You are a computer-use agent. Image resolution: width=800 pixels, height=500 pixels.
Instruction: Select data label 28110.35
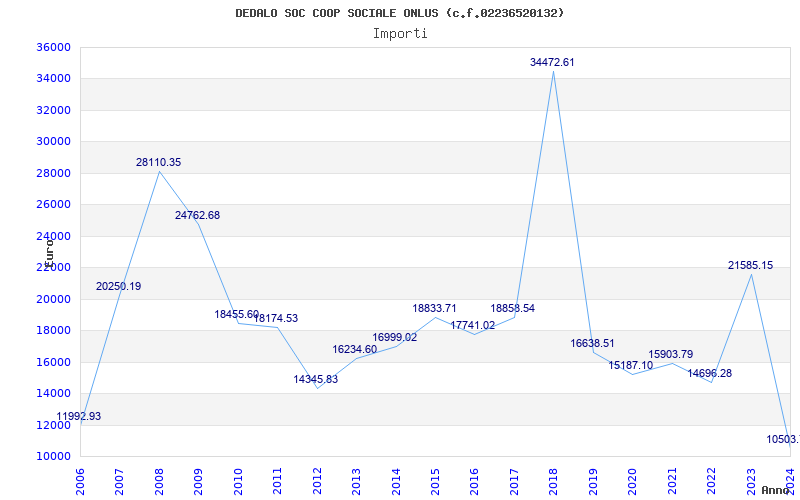tap(158, 162)
